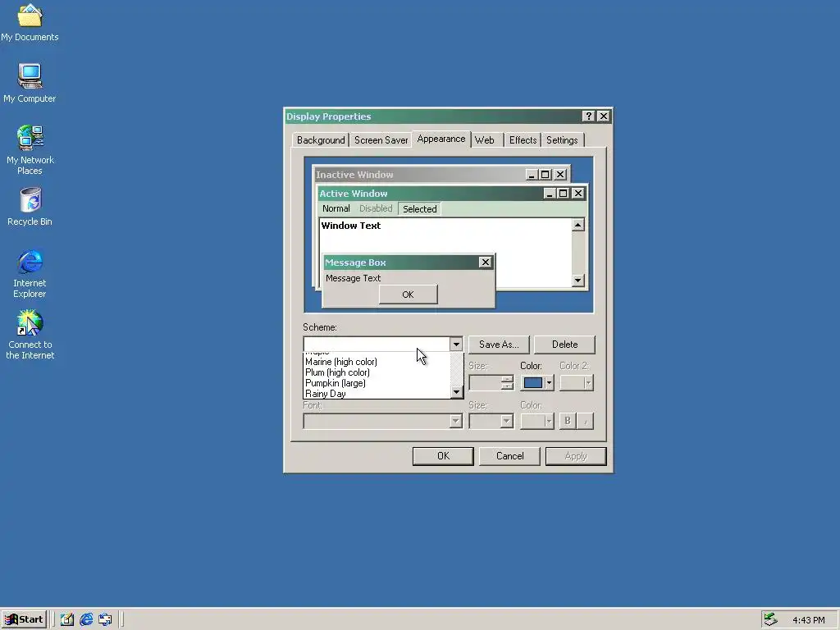This screenshot has width=840, height=630.
Task: Click Message Text in the preview
Action: [x=353, y=278]
